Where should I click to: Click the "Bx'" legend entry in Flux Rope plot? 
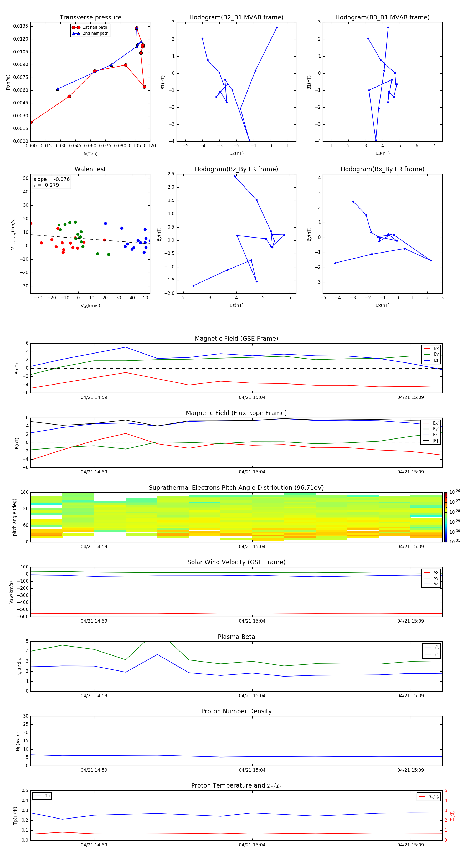pyautogui.click(x=431, y=423)
